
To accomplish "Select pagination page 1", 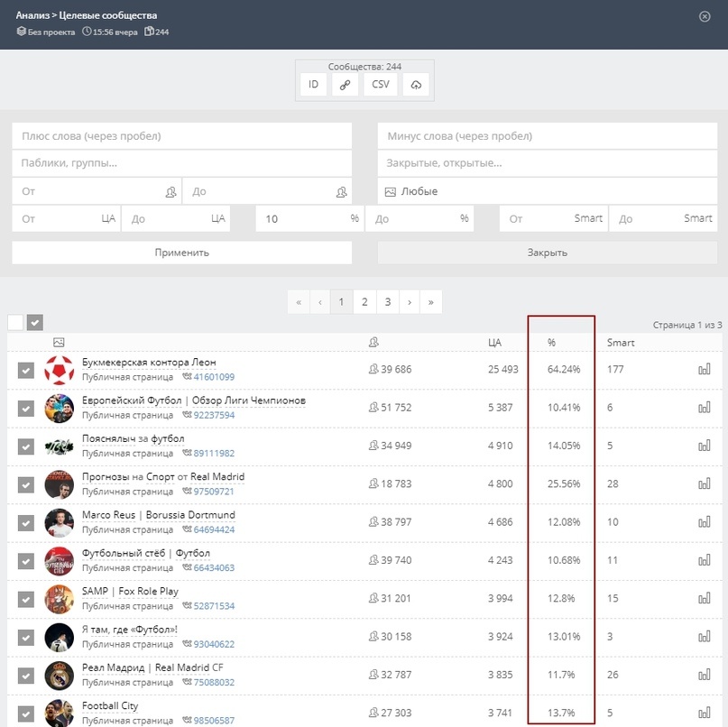I will (x=341, y=302).
